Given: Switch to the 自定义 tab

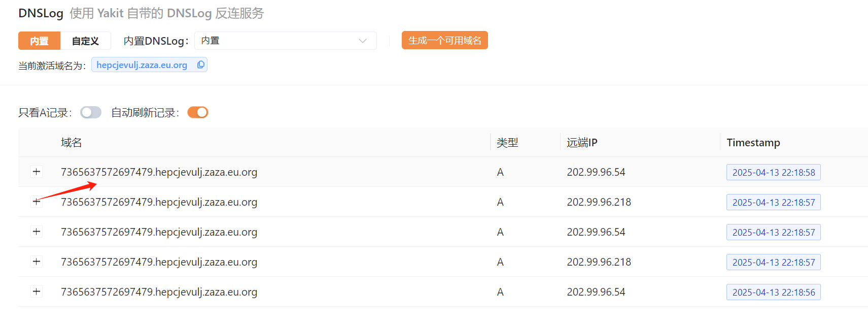Looking at the screenshot, I should click(85, 41).
